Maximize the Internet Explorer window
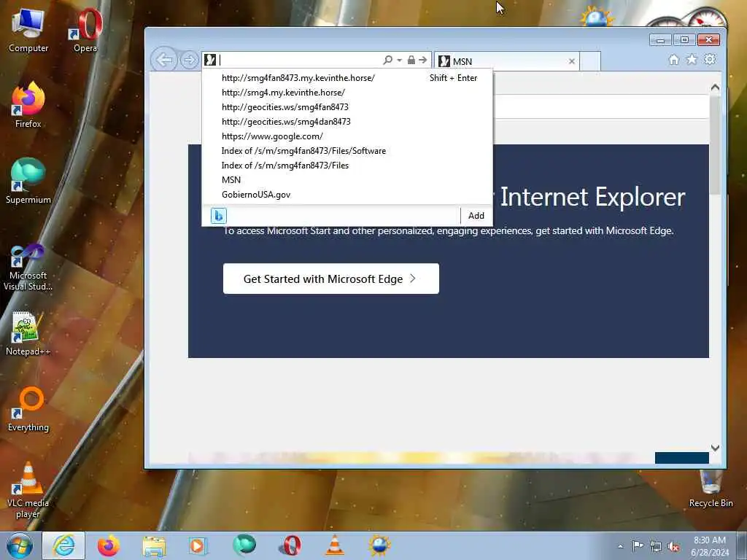747x560 pixels. pos(684,40)
